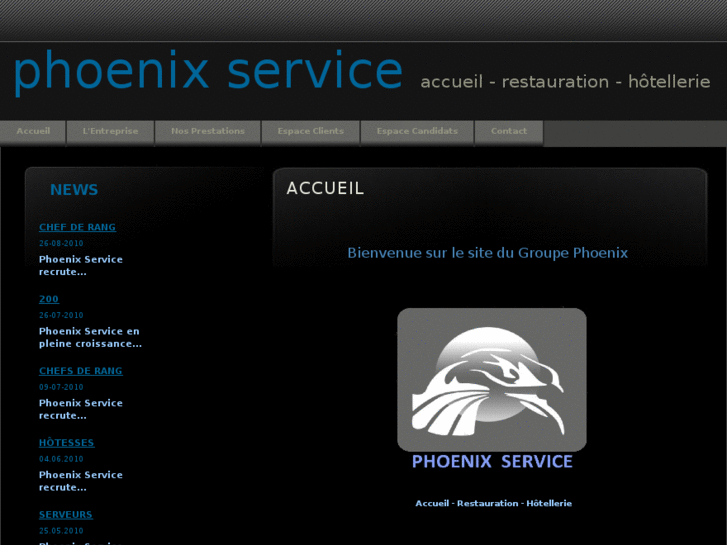Open the Accueil menu tab
This screenshot has width=727, height=545.
coord(33,132)
